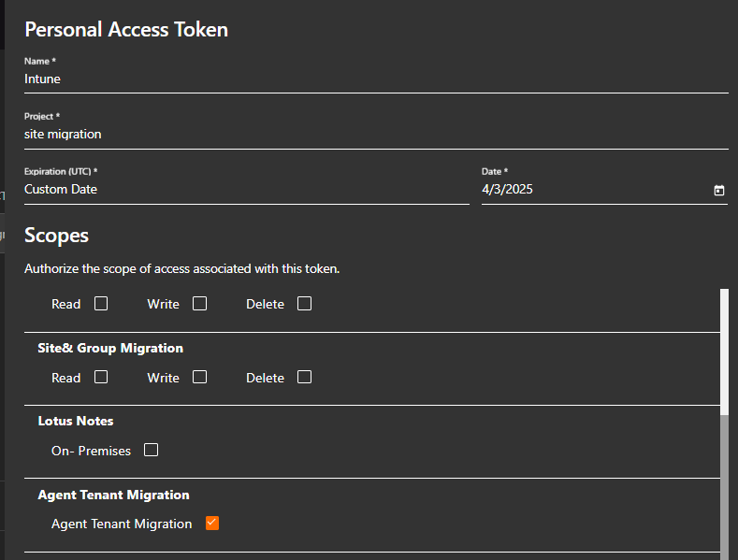Open the Project dropdown showing site migration
738x560 pixels.
point(376,134)
